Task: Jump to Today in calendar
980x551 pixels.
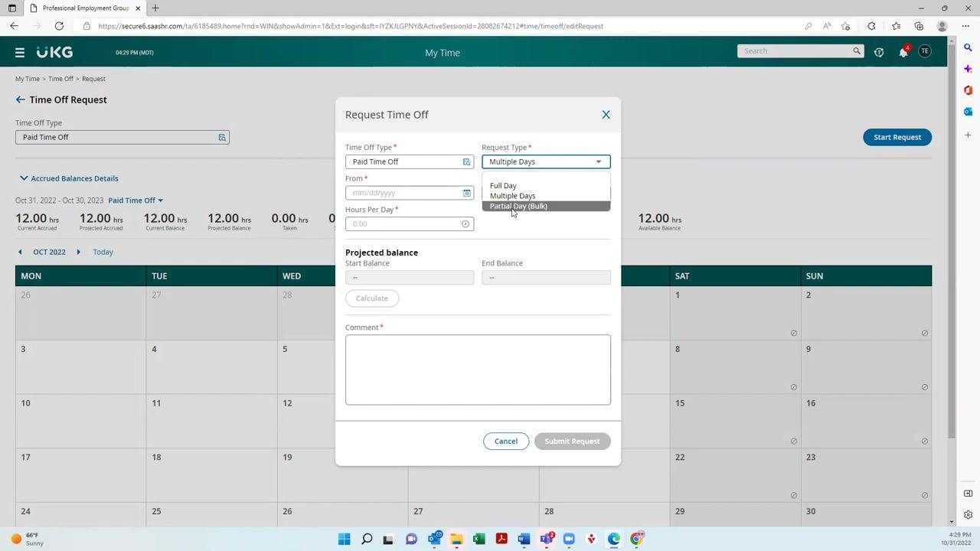Action: click(103, 252)
